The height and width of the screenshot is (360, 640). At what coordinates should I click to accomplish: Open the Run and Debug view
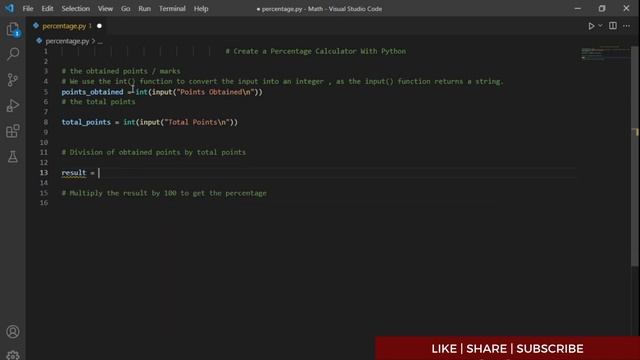(x=13, y=106)
